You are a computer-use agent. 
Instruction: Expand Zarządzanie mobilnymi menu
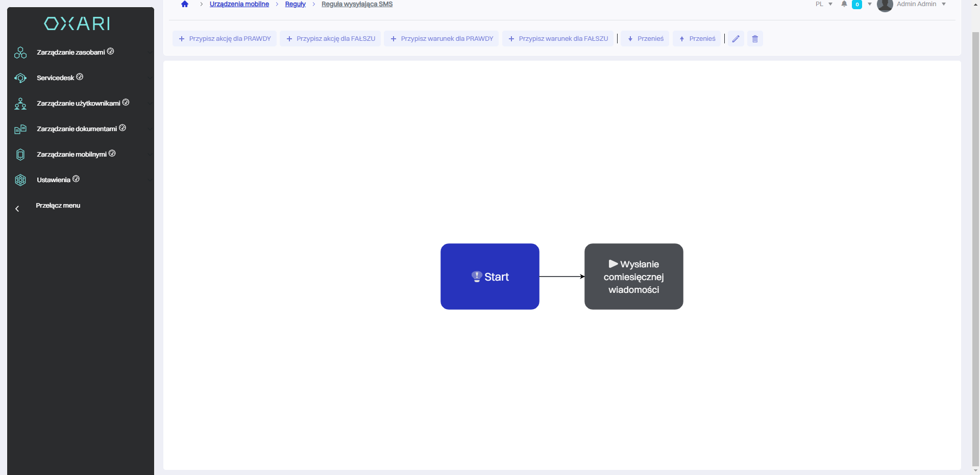pyautogui.click(x=71, y=155)
